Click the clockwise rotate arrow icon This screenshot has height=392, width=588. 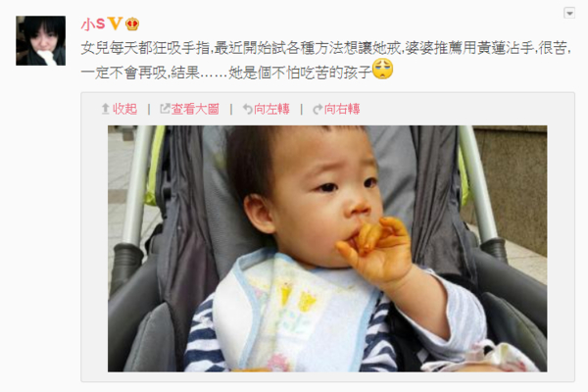point(318,109)
